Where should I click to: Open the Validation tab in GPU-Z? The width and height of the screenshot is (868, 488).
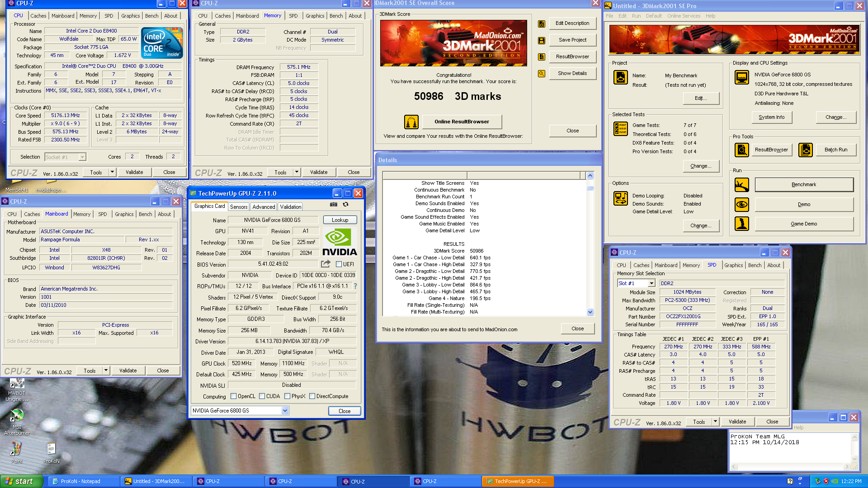[x=291, y=207]
